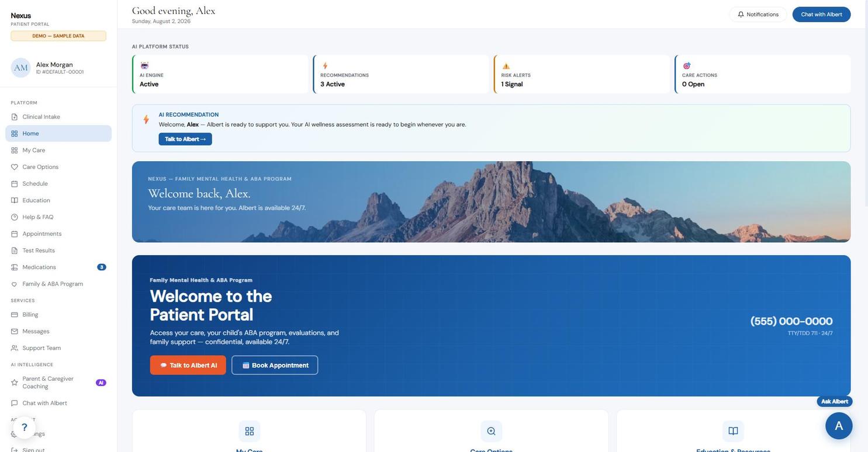Click the AI badge next to Caregiver Coaching
The width and height of the screenshot is (868, 452).
(101, 383)
